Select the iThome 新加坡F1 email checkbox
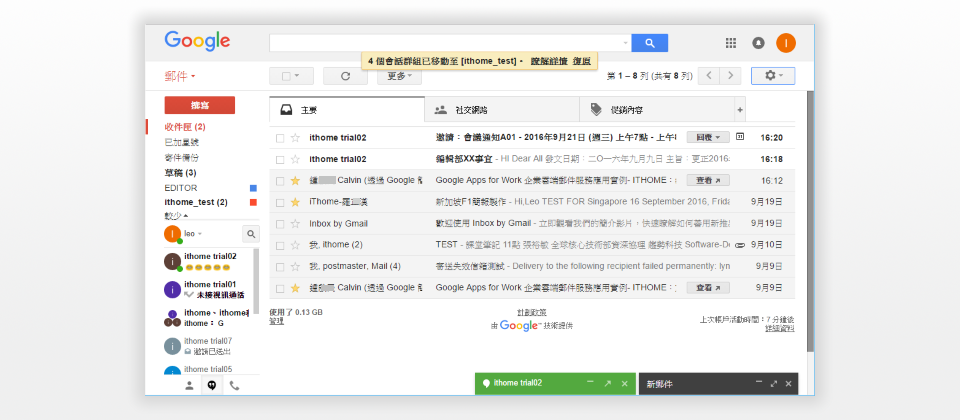Viewport: 960px width, 420px height. tap(280, 203)
